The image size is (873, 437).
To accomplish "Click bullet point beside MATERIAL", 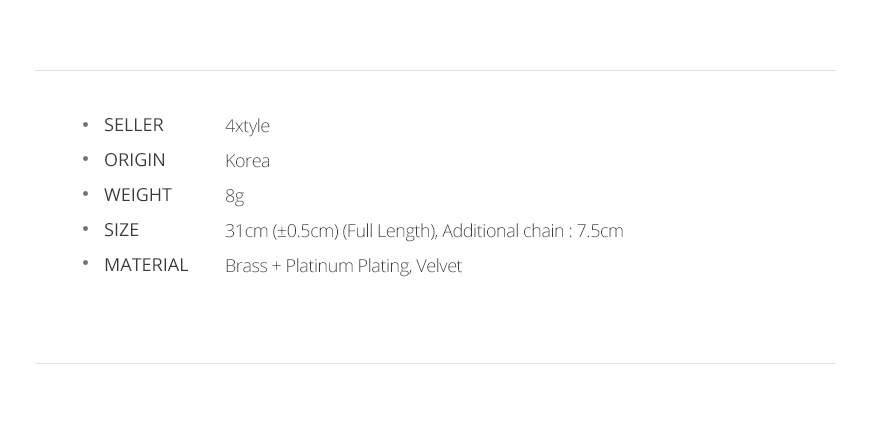I will pos(85,264).
